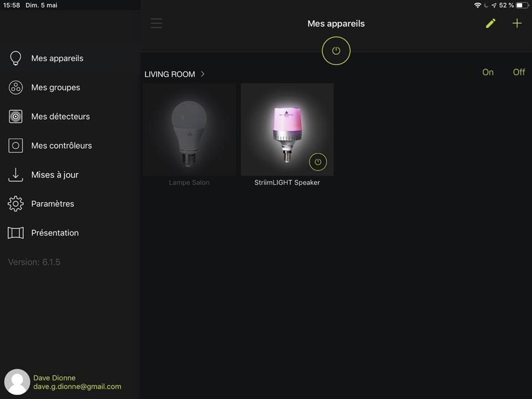Turn the Living Room group On
This screenshot has width=532, height=399.
488,72
